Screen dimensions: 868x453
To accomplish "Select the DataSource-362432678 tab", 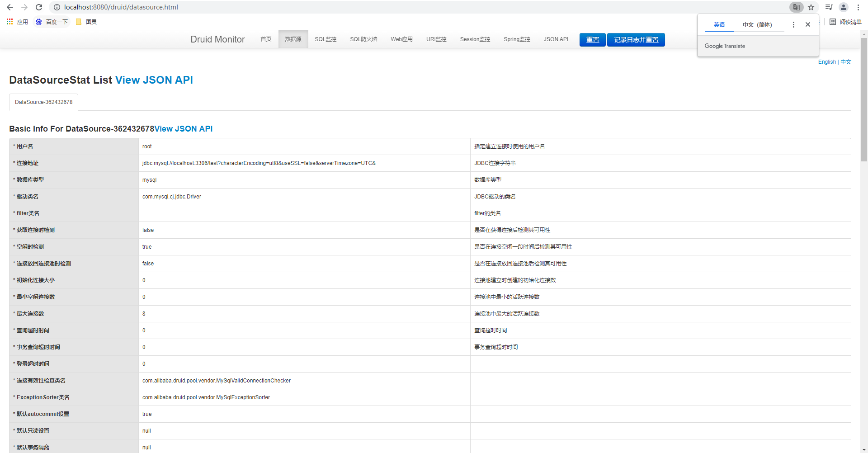I will (x=43, y=102).
